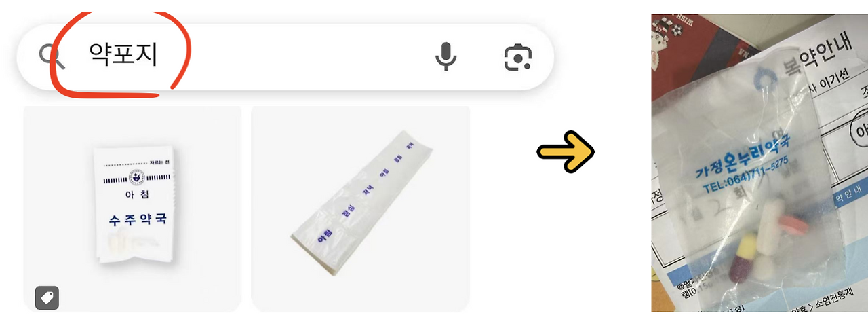Open the camera lens image search
Image resolution: width=868 pixels, height=328 pixels.
518,58
